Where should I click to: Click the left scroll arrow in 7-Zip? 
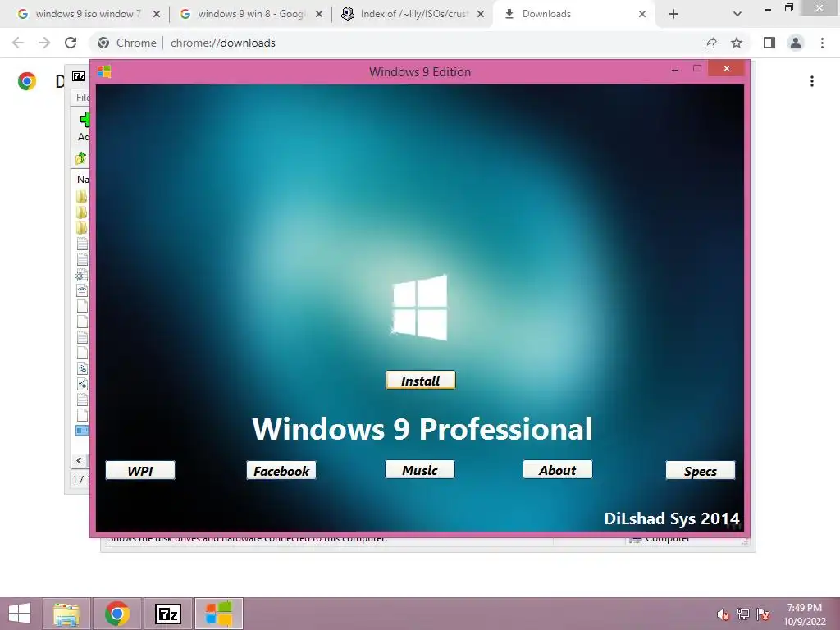(x=79, y=461)
